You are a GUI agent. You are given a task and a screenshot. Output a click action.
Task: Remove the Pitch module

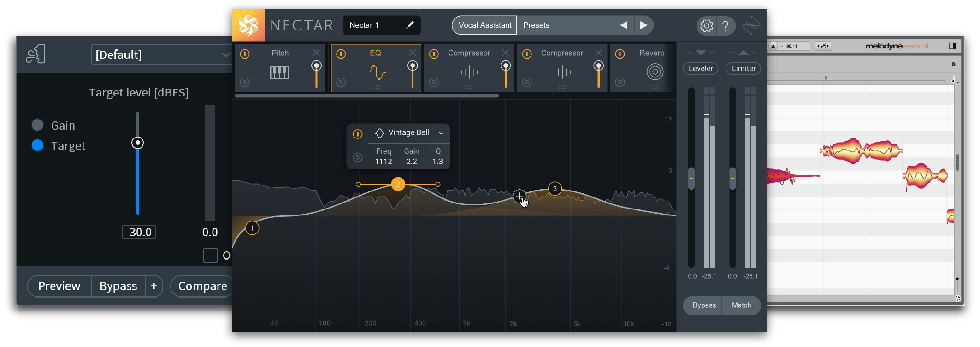coord(316,53)
